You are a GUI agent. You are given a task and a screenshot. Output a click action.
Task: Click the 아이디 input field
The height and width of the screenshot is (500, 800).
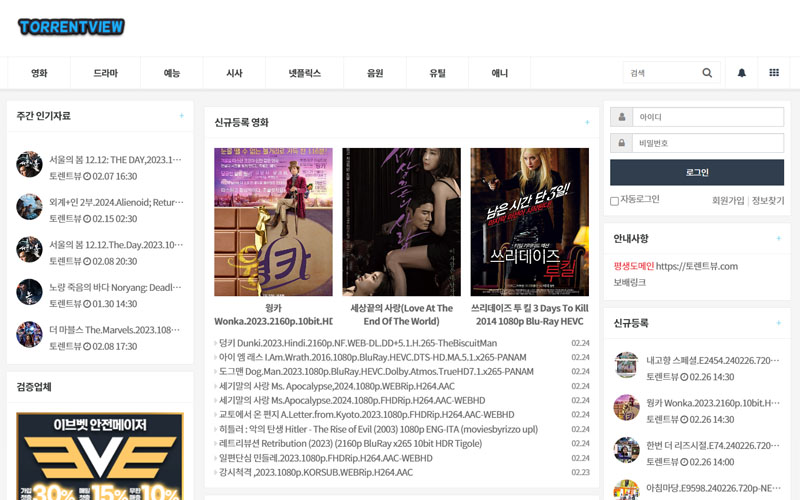pyautogui.click(x=708, y=117)
